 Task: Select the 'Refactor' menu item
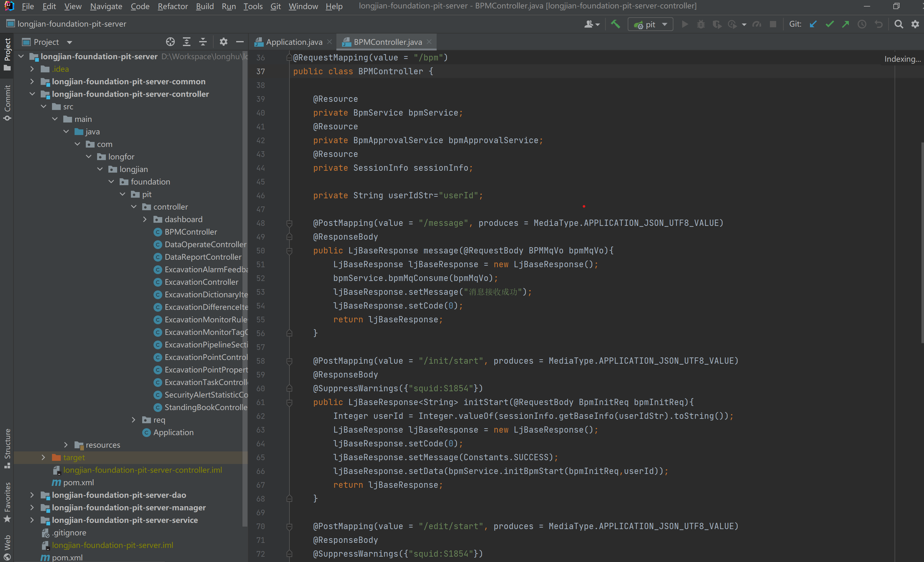pos(173,7)
